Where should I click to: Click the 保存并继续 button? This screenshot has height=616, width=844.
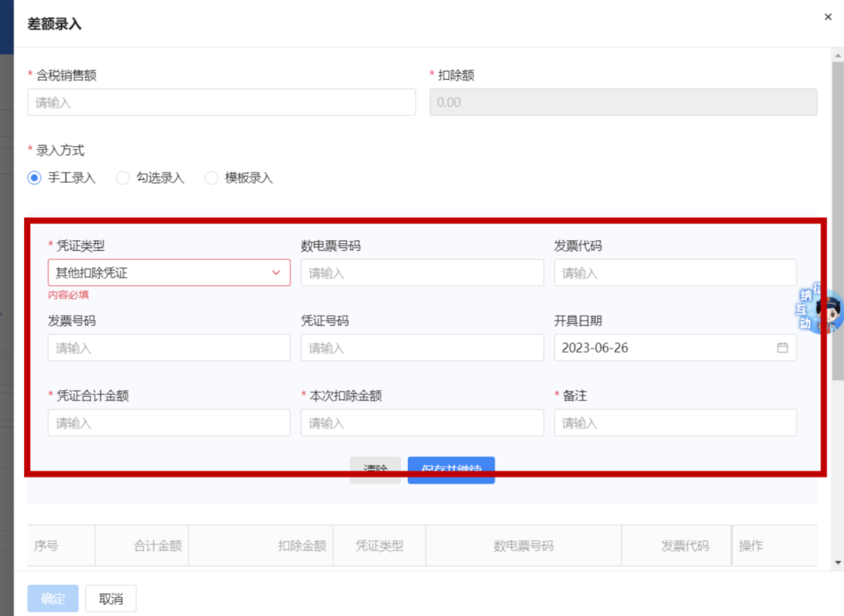coord(451,469)
